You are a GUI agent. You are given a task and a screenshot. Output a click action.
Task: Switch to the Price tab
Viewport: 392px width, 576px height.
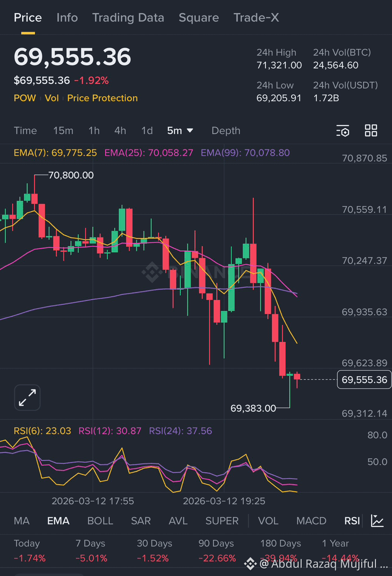click(x=28, y=18)
